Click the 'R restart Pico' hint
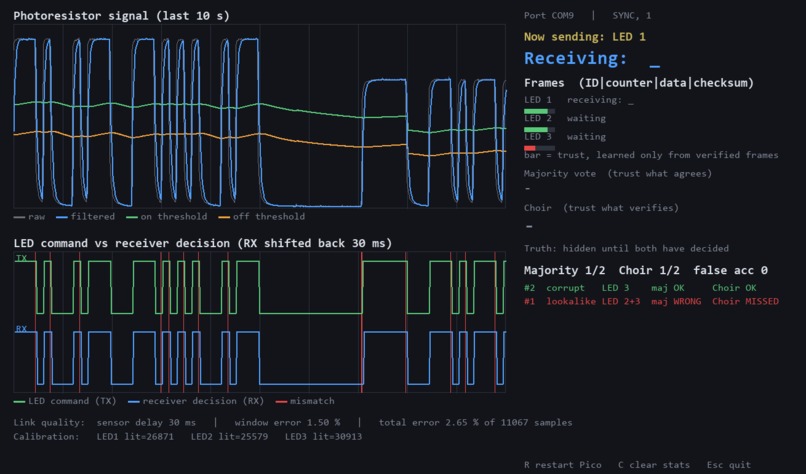This screenshot has width=806, height=474. (x=562, y=465)
